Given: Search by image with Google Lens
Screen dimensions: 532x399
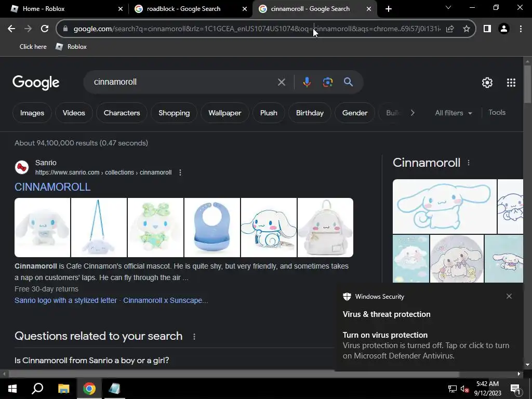Looking at the screenshot, I should pos(327,82).
